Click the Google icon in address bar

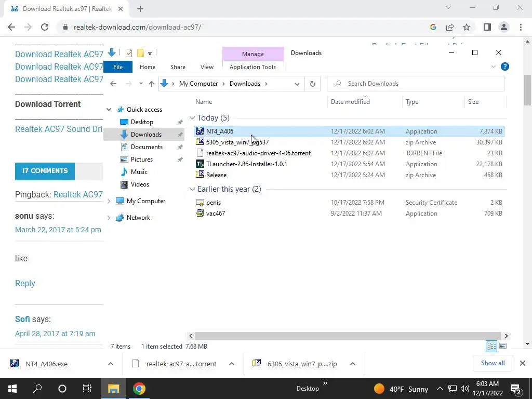pyautogui.click(x=433, y=27)
